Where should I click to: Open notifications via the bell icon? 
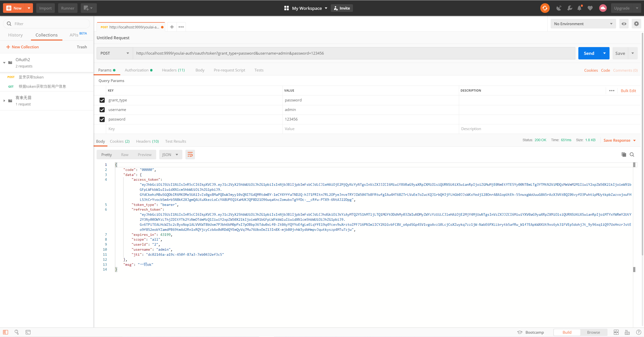580,8
